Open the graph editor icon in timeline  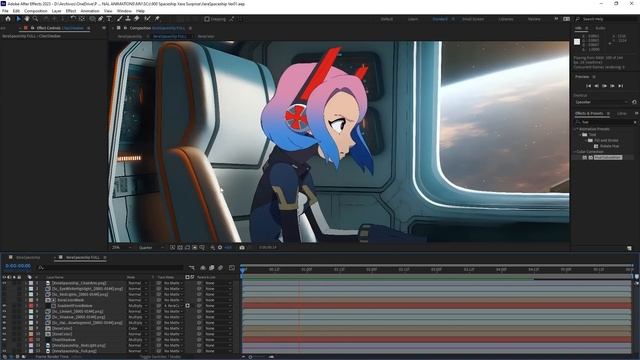pos(232,268)
